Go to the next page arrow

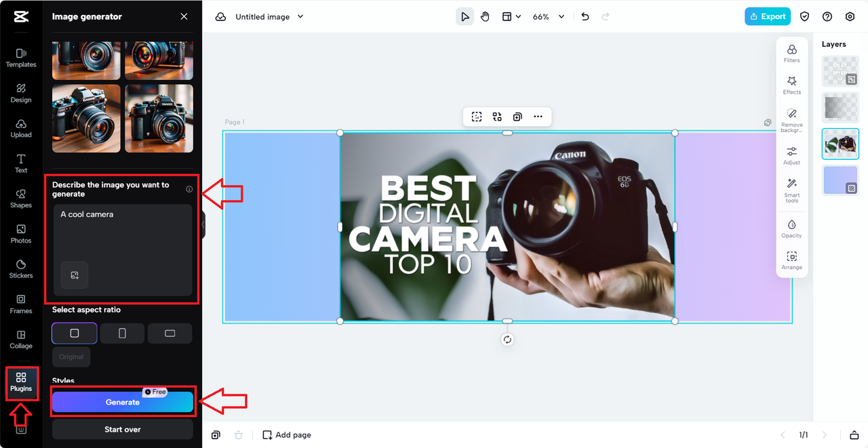click(825, 435)
